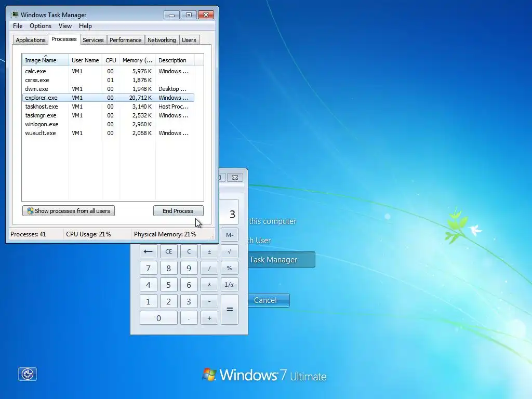Screen dimensions: 532x399
Task: Sort processes by Image Name column
Action: [x=46, y=60]
